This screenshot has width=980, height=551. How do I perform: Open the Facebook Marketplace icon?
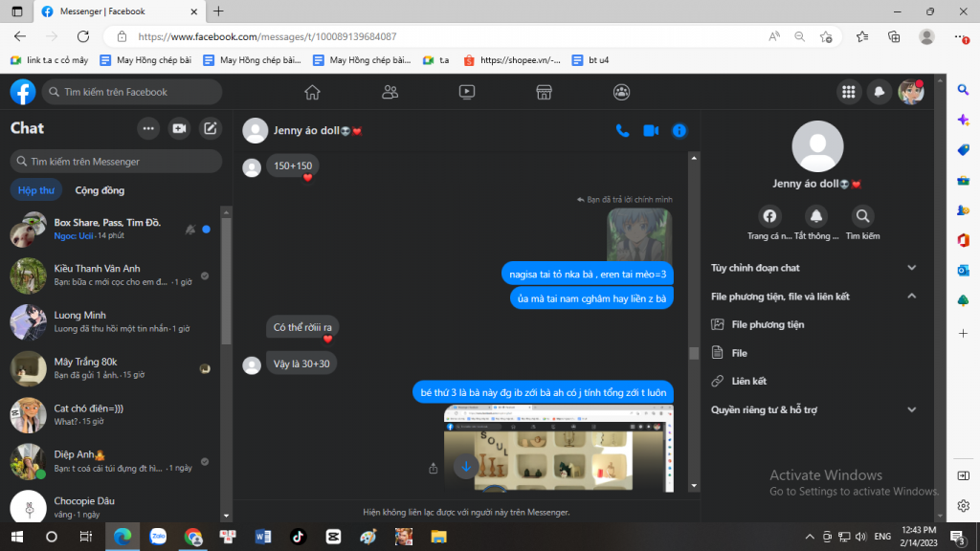point(544,92)
